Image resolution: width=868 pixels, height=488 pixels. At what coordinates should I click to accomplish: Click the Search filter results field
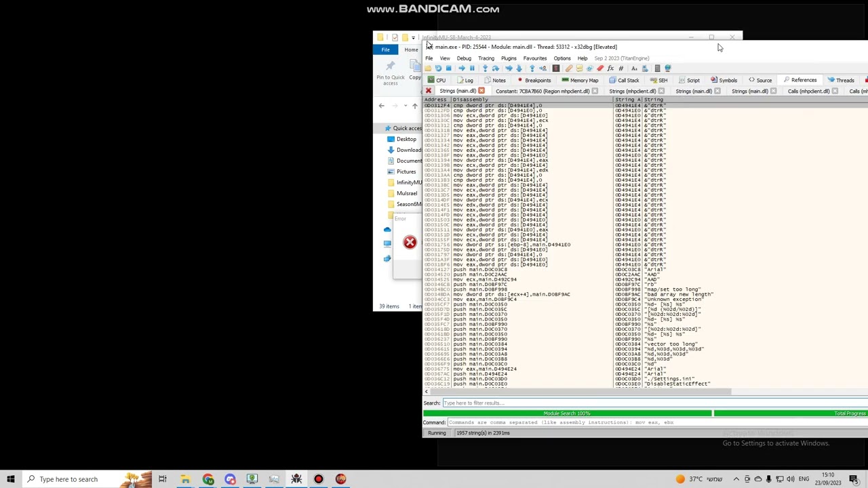tap(654, 403)
